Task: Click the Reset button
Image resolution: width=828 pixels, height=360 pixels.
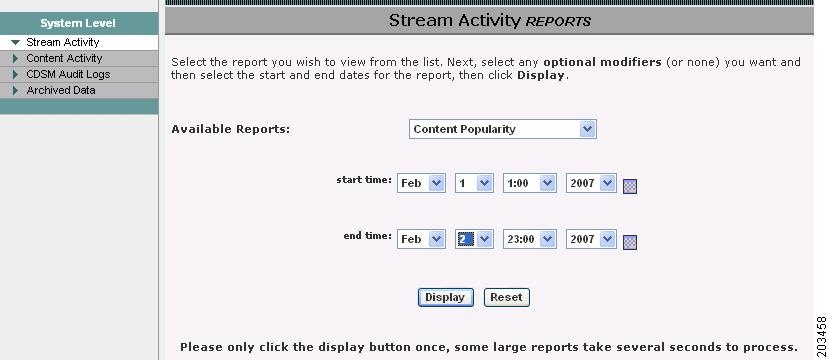Action: coord(506,297)
